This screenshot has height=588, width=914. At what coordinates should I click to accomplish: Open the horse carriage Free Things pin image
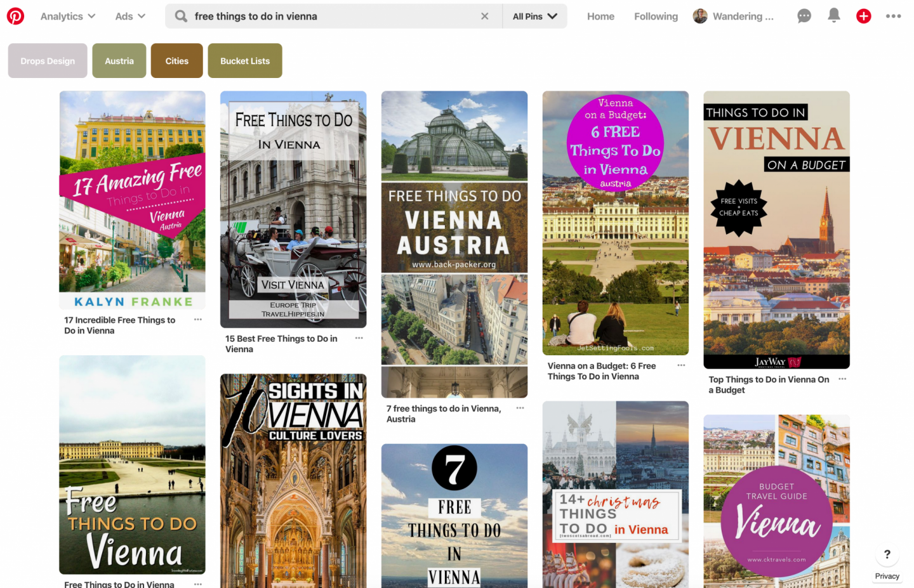pos(293,209)
